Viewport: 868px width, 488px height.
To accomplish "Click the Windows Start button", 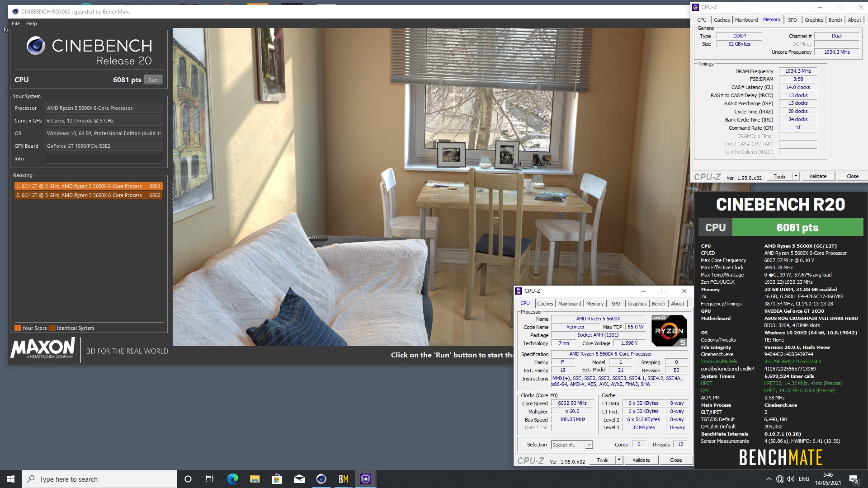I will 11,479.
